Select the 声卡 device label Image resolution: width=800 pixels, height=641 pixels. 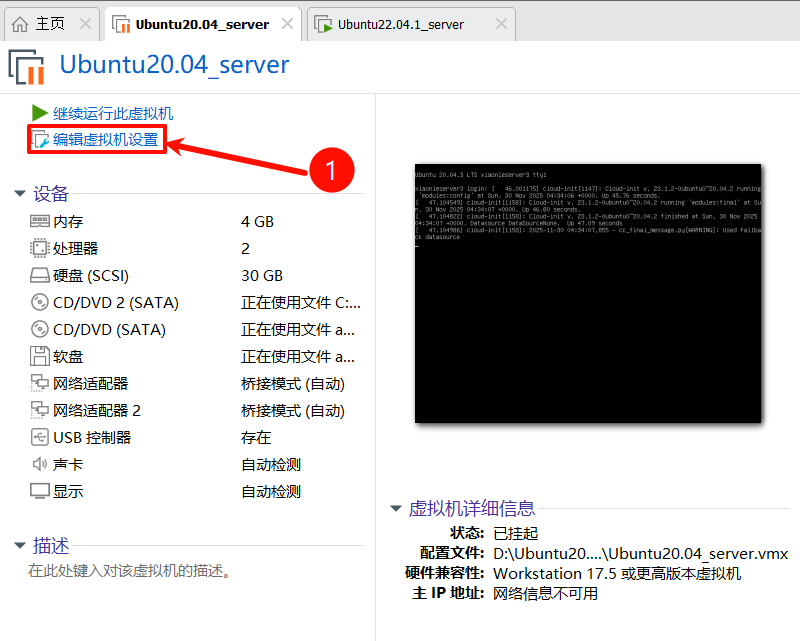(x=68, y=465)
